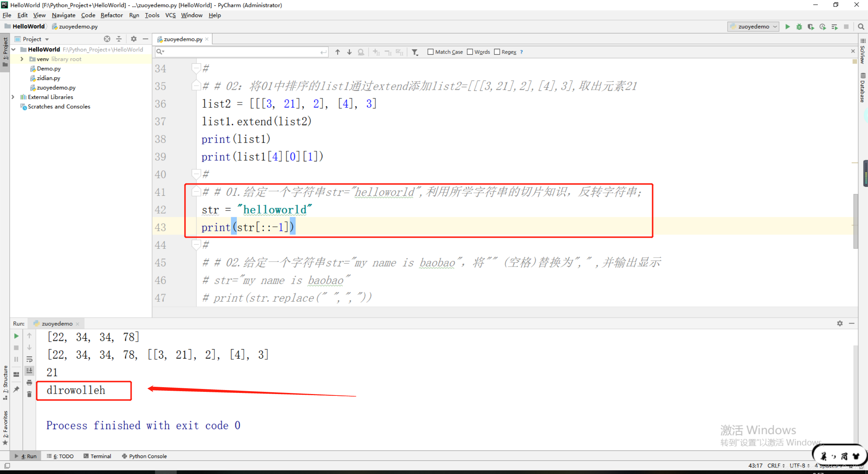Viewport: 868px width, 474px height.
Task: Enable the Regex checkbox
Action: click(497, 52)
